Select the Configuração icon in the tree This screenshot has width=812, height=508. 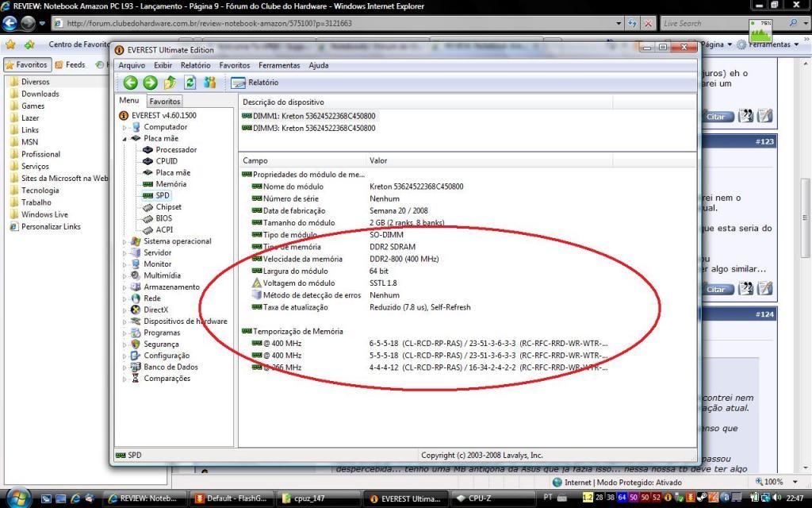click(x=136, y=355)
